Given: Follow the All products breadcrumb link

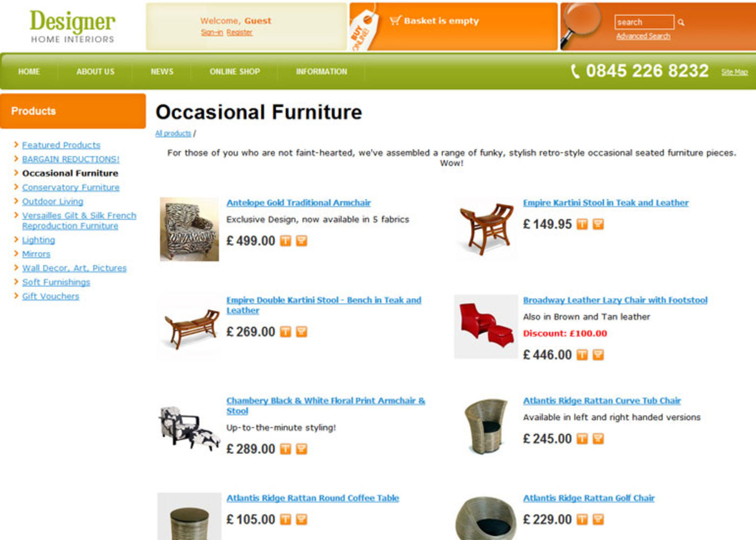Looking at the screenshot, I should click(x=173, y=133).
